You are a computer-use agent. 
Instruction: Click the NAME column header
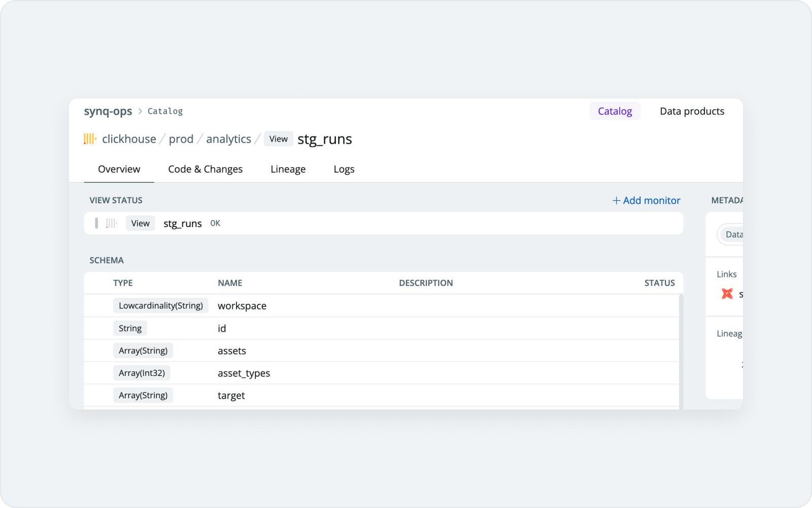(230, 283)
